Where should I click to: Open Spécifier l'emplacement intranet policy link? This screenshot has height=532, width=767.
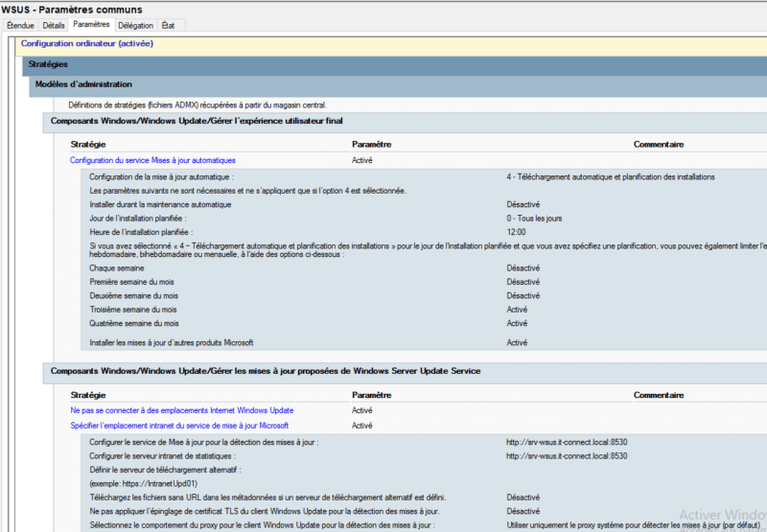[179, 425]
